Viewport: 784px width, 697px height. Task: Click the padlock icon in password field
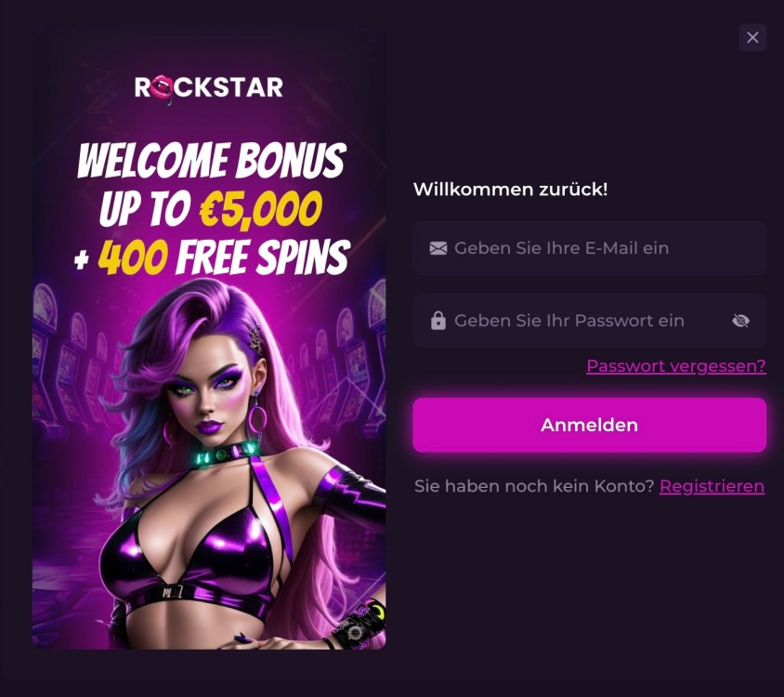pos(438,321)
